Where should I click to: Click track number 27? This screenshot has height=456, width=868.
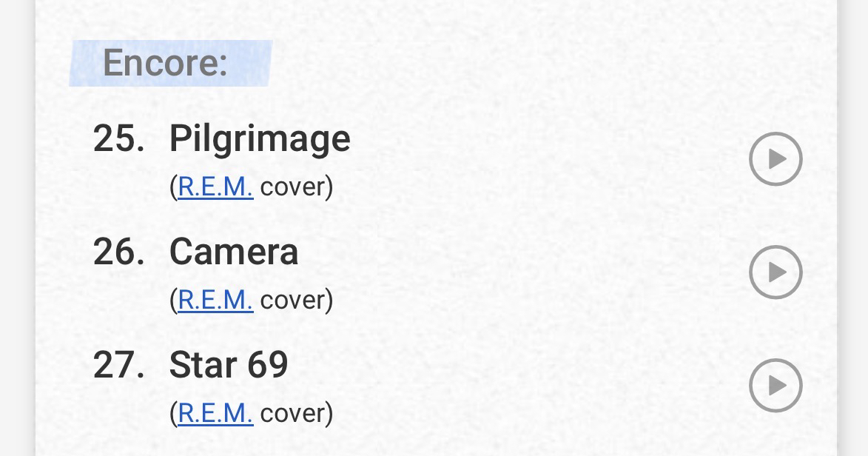click(118, 365)
